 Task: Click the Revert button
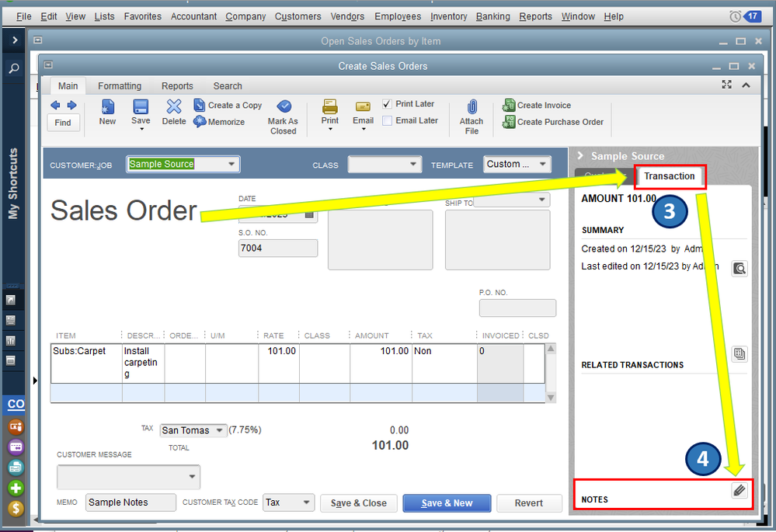point(528,502)
